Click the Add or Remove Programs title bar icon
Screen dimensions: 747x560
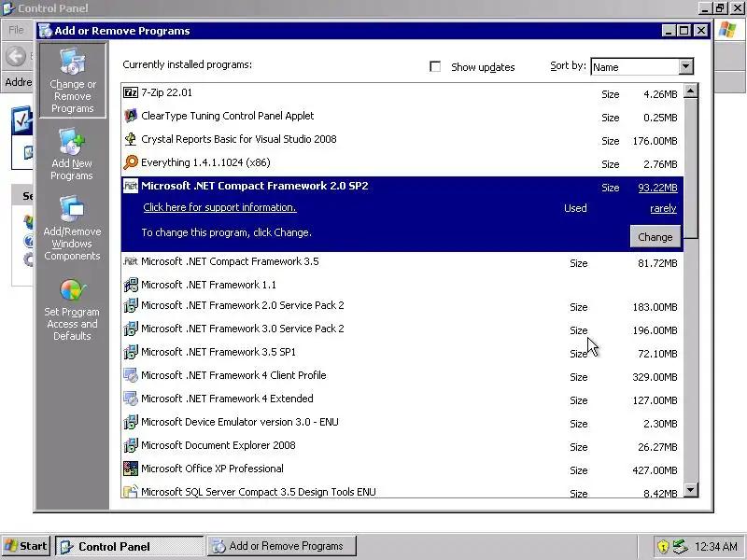coord(45,31)
